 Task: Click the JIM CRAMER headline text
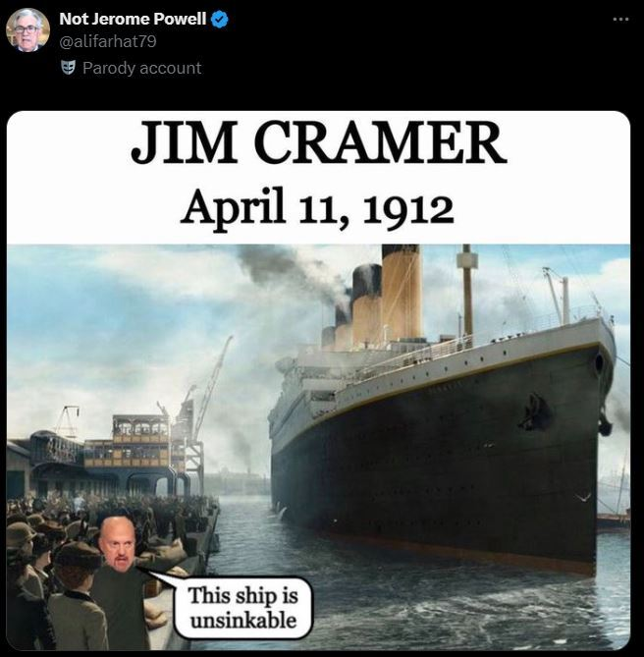[319, 142]
